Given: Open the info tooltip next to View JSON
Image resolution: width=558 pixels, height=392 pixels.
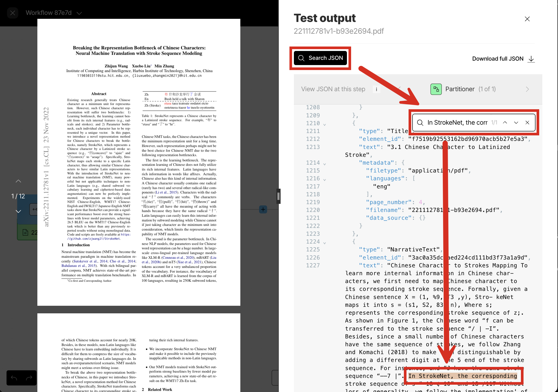Looking at the screenshot, I should tap(376, 89).
